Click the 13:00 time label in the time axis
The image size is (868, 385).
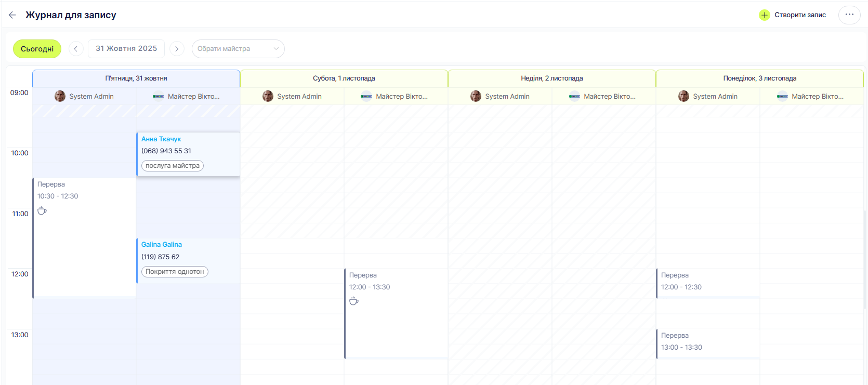click(20, 335)
